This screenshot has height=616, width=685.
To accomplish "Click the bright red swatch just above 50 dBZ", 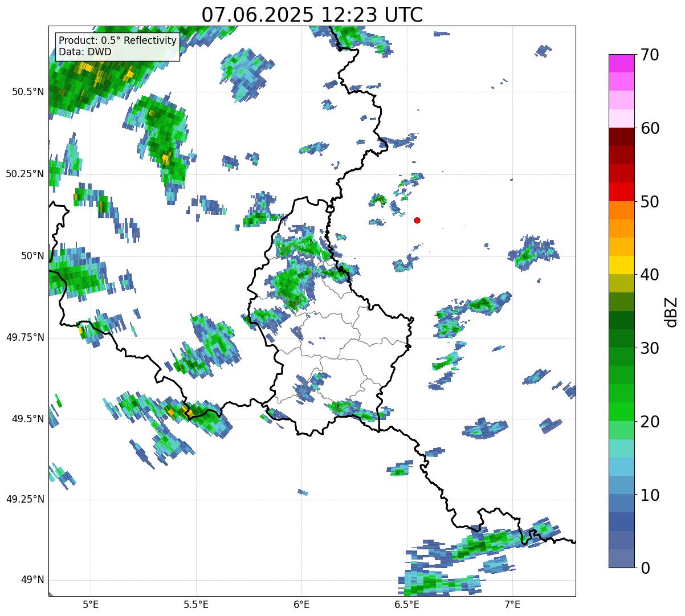I will pos(621,192).
